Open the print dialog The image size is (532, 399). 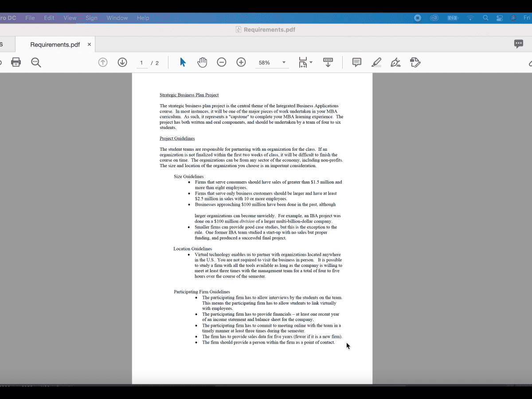[x=16, y=62]
